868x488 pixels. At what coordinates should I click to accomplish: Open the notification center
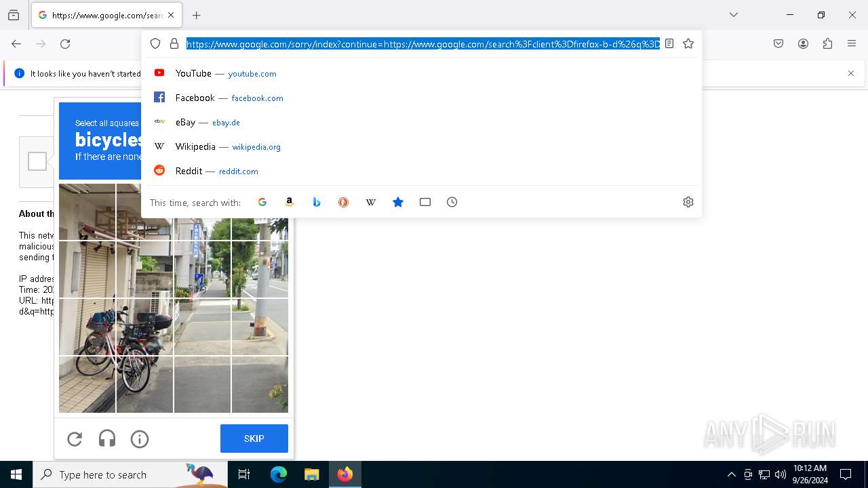846,474
